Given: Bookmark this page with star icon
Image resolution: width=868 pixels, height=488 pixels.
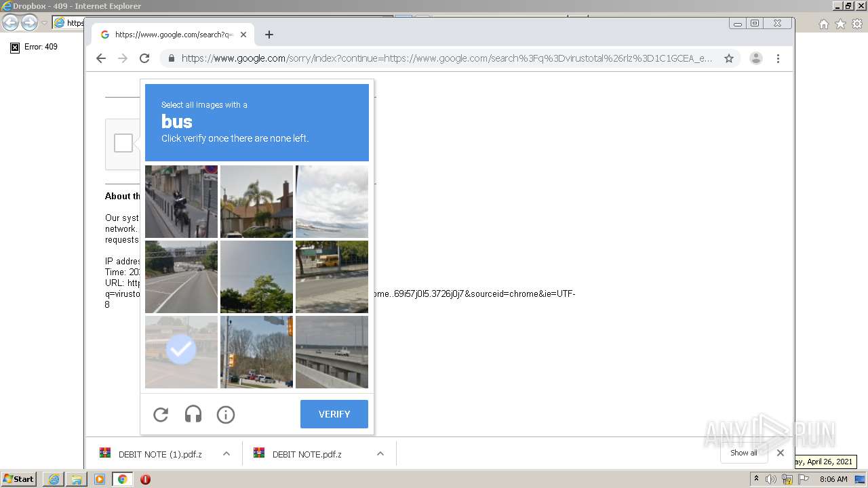Looking at the screenshot, I should pyautogui.click(x=729, y=58).
